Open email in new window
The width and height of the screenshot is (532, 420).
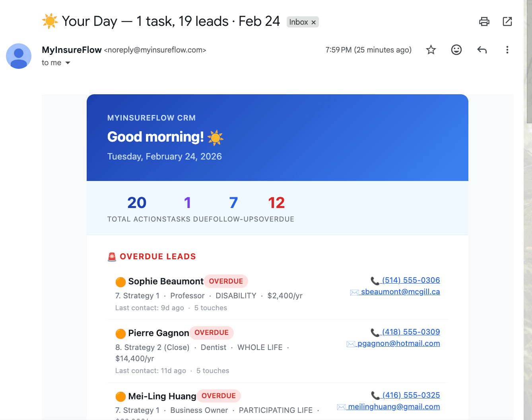tap(507, 21)
